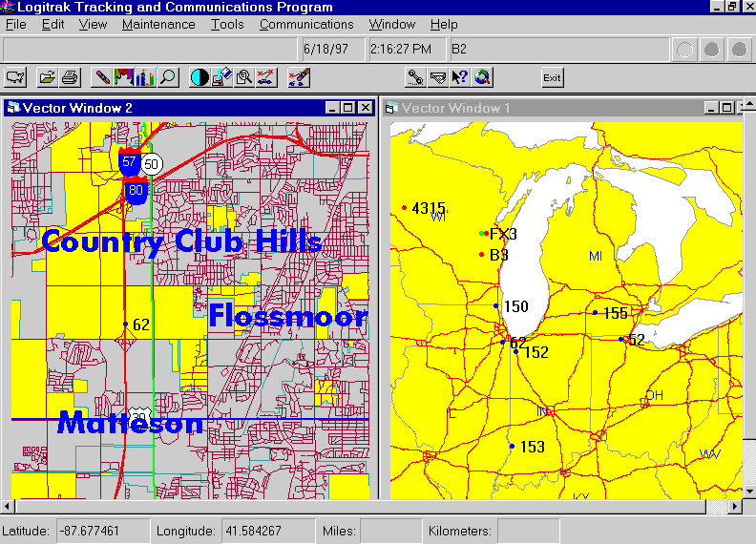
Task: Click the Interstate 57 shield on map
Action: pyautogui.click(x=129, y=161)
